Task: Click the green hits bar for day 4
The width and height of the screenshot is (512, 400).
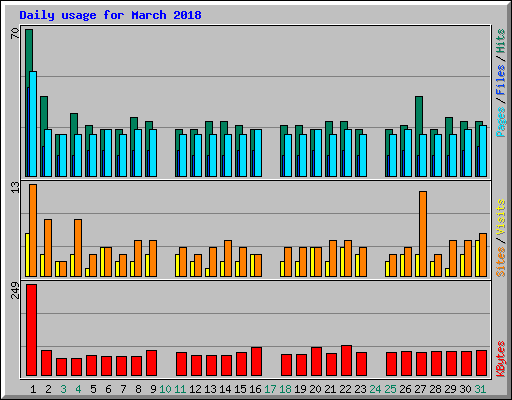Action: [x=74, y=123]
